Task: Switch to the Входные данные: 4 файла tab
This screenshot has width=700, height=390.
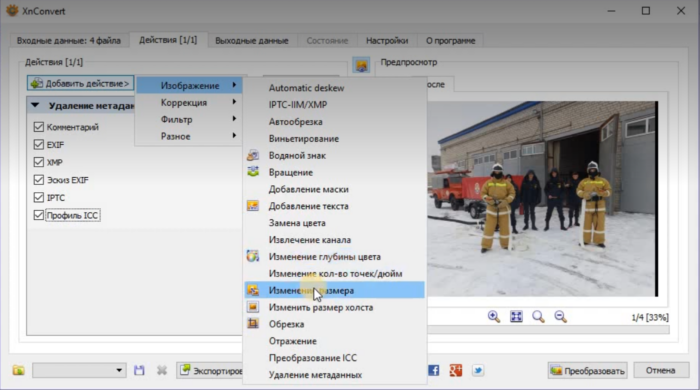Action: click(x=69, y=41)
